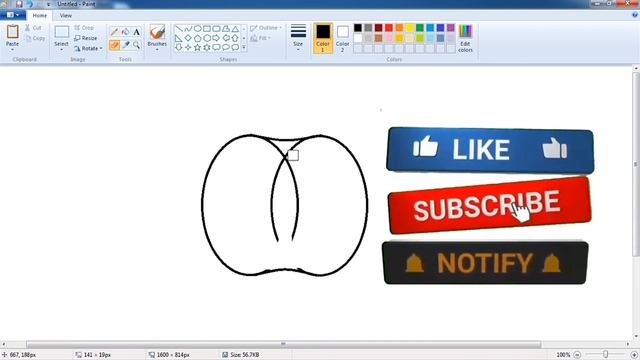Screen dimensions: 640x360
Task: Click the zoom in plus button
Action: tap(634, 355)
